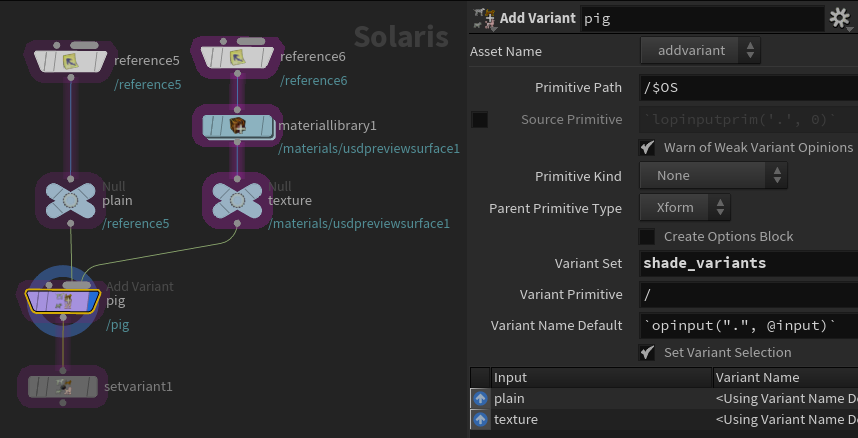
Task: Uncheck Set Variant Selection
Action: point(647,352)
